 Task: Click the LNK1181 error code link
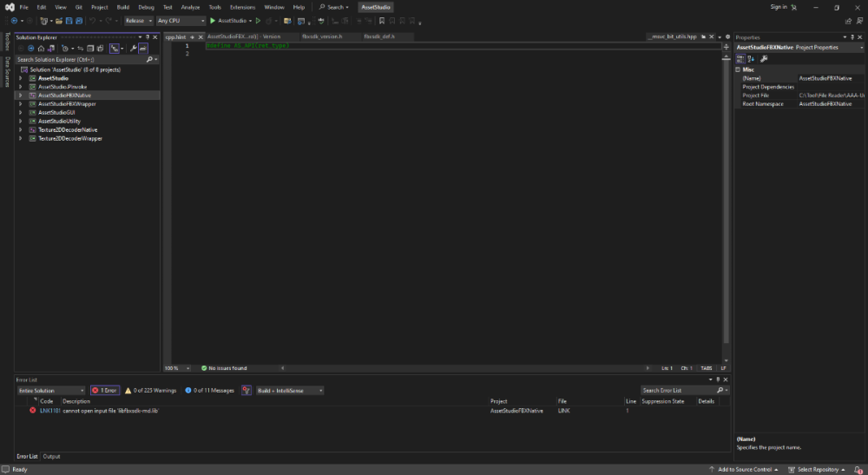click(x=49, y=411)
